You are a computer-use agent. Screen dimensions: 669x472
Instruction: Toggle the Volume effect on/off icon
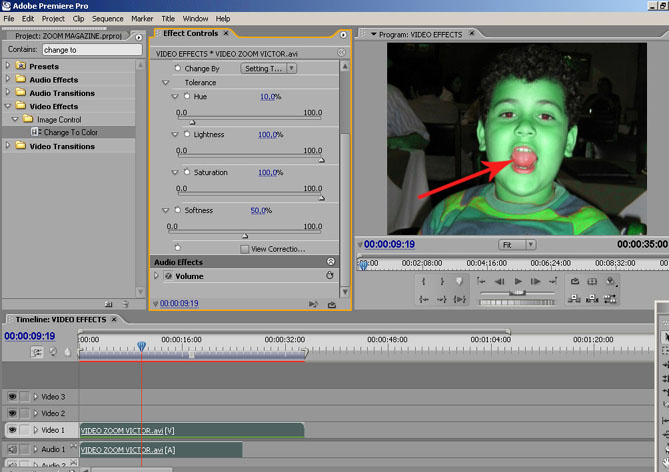(168, 276)
